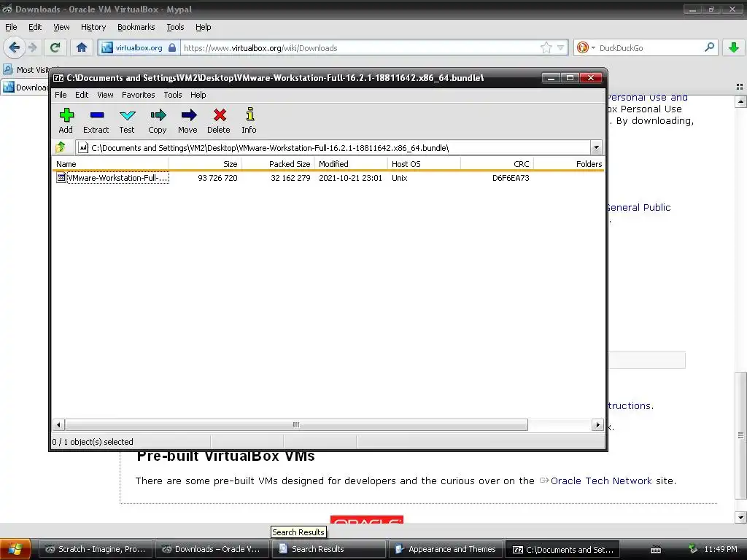The image size is (747, 560).
Task: Select the Copy tool in 7-Zip
Action: click(158, 120)
